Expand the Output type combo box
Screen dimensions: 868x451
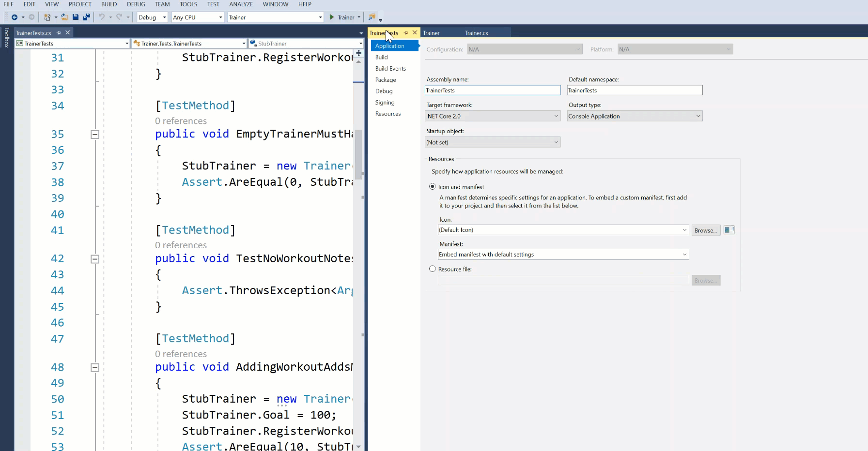point(635,117)
